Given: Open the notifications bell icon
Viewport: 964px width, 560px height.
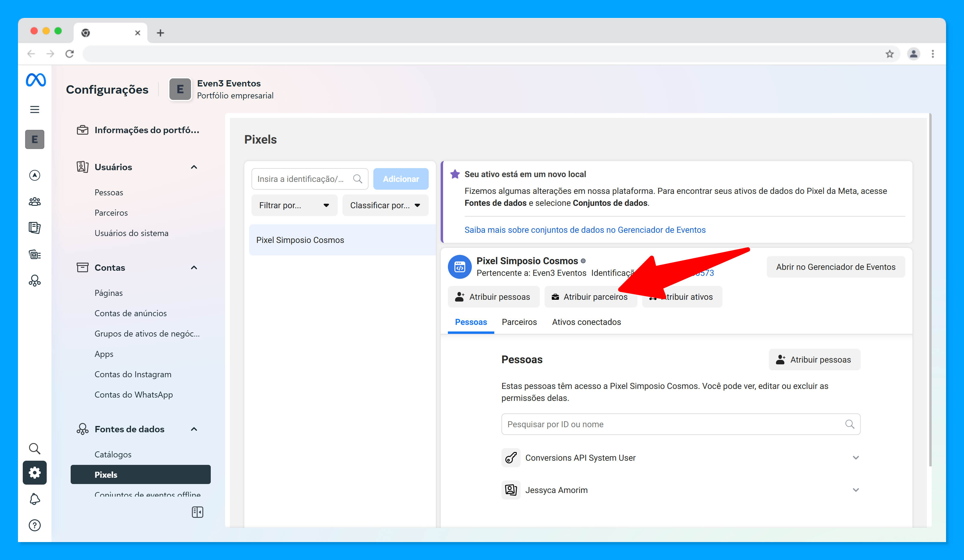Looking at the screenshot, I should pyautogui.click(x=35, y=499).
